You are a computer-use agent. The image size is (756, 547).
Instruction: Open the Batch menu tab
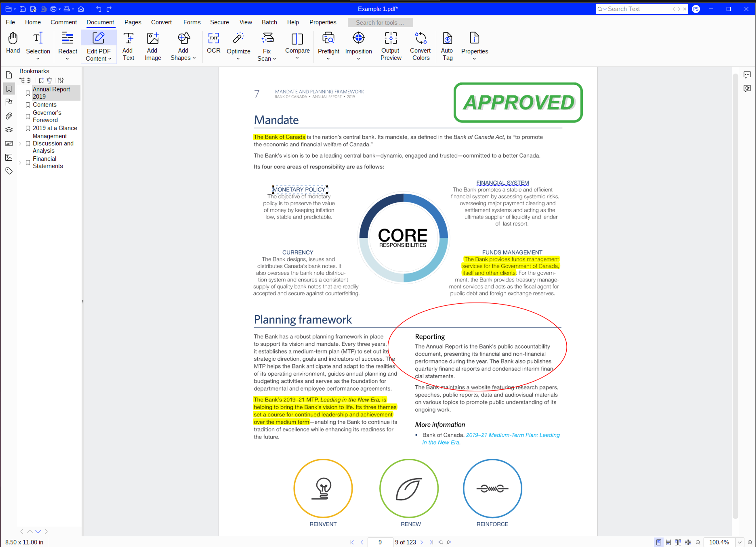coord(269,22)
